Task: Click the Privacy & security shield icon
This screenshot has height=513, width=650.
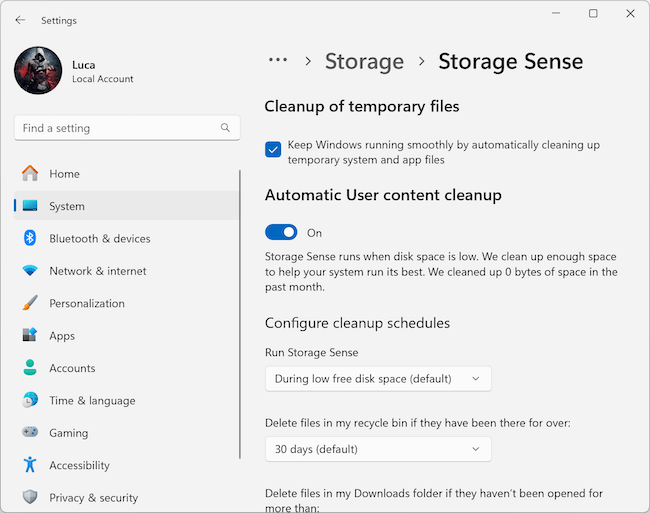Action: tap(30, 497)
